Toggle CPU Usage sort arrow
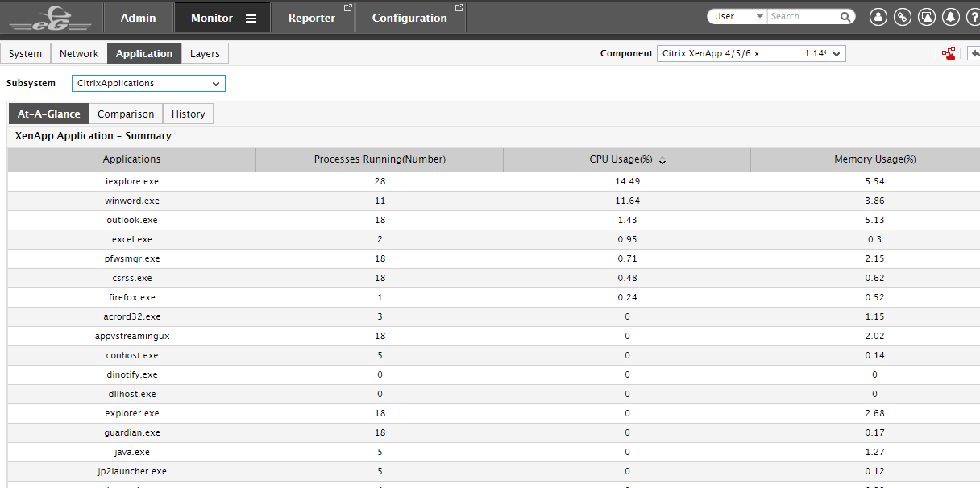Screen dimensions: 980x488 point(662,161)
